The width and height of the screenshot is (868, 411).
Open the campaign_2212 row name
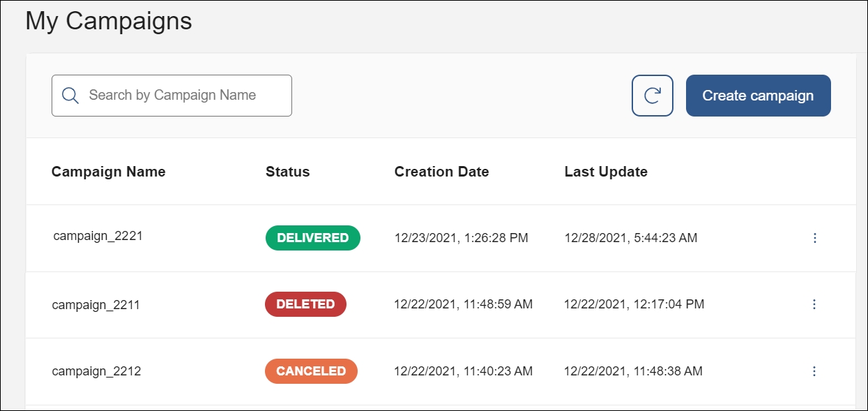coord(96,371)
